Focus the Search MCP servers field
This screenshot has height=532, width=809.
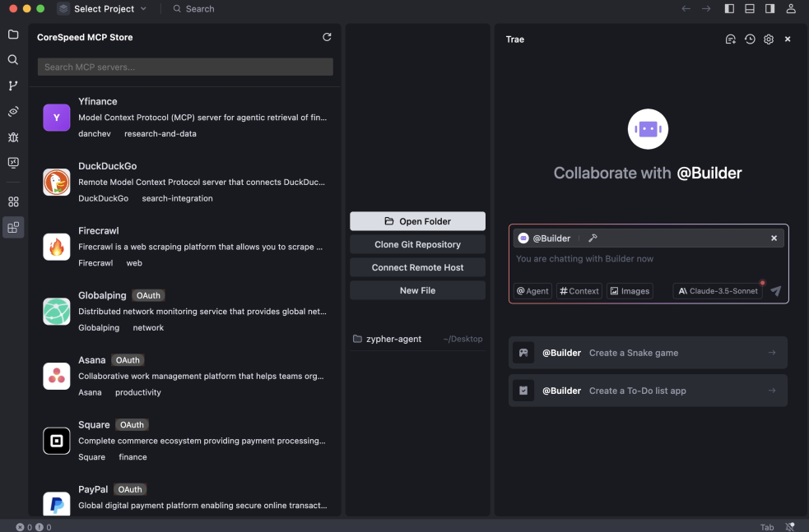pos(185,67)
